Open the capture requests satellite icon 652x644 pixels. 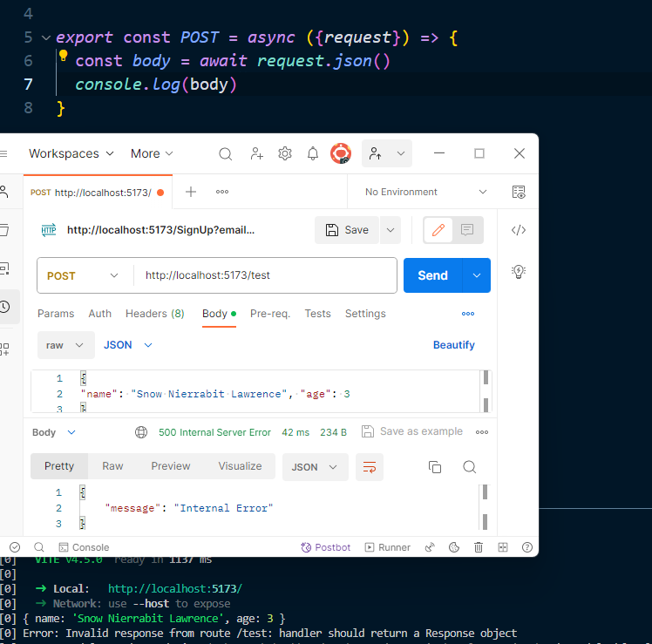tap(430, 547)
